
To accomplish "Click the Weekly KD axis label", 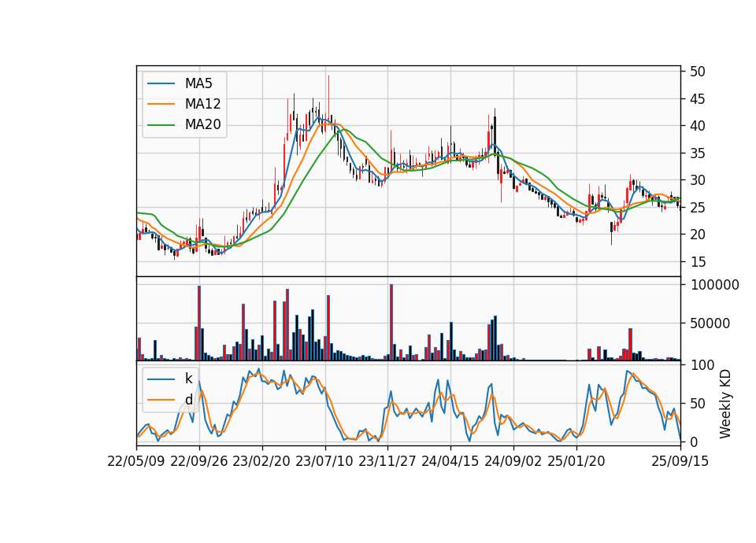I will 724,404.
